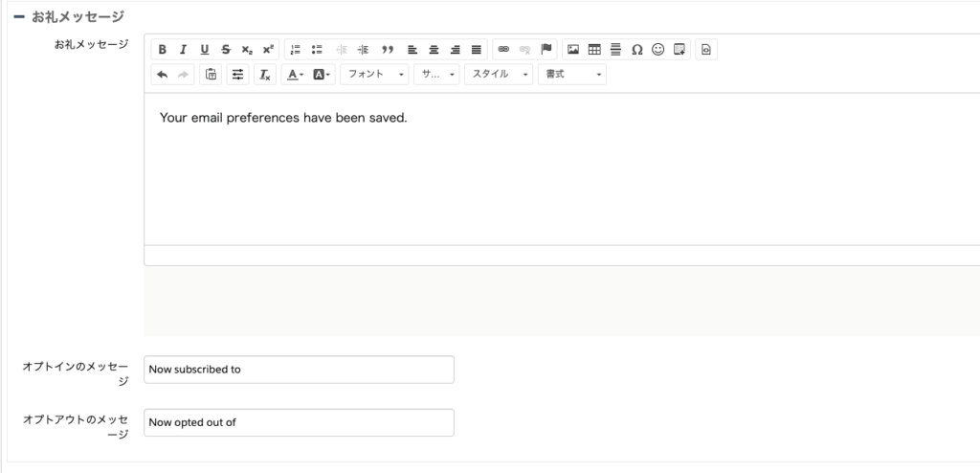Collapse the お礼メッセージ section

(x=19, y=17)
